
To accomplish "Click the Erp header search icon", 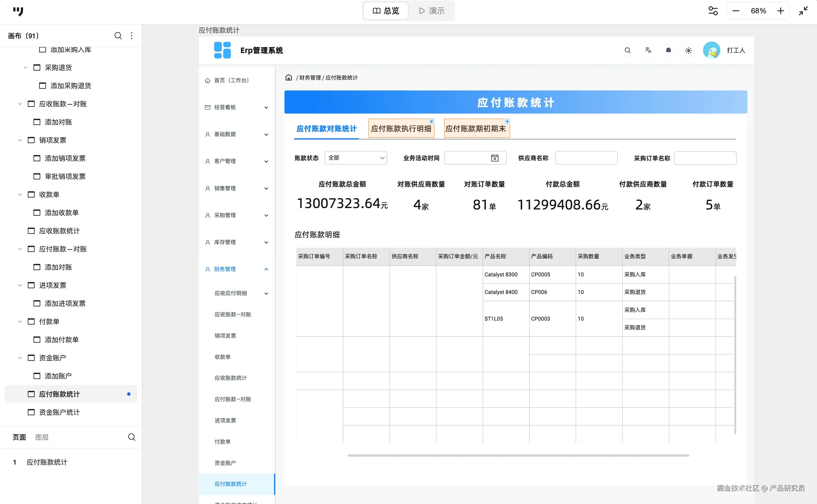I will click(627, 50).
